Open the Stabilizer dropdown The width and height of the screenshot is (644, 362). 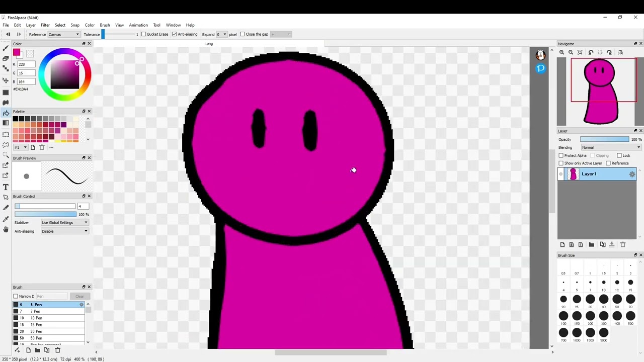tap(64, 222)
